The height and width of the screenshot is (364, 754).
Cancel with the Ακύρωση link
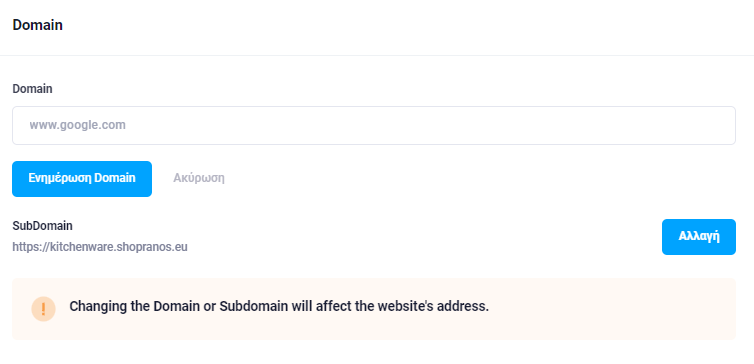[199, 178]
